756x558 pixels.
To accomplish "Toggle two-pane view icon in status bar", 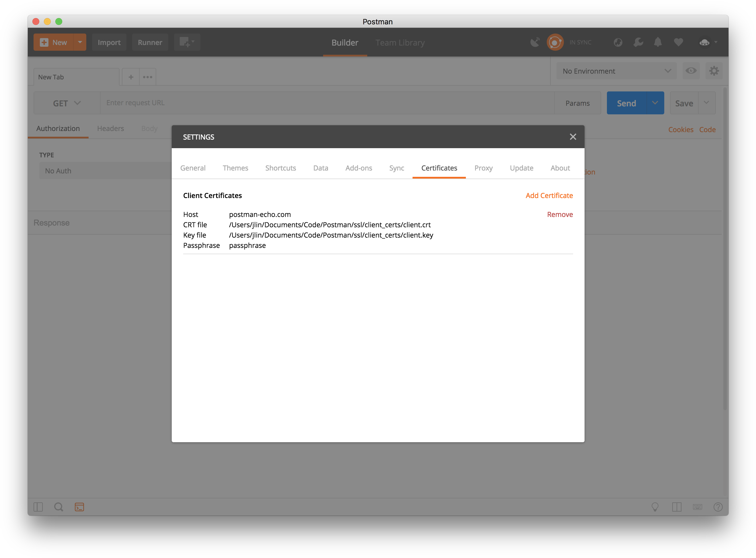I will tap(677, 507).
